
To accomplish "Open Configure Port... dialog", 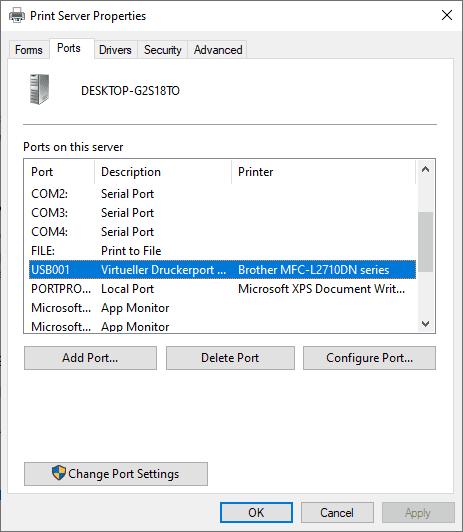I will 369,358.
